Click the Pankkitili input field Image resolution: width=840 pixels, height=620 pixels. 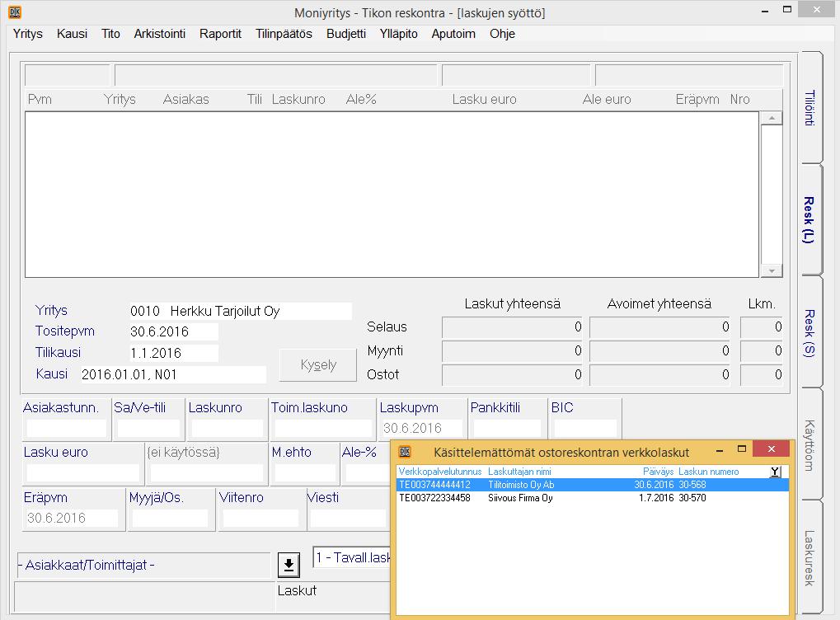coord(507,428)
